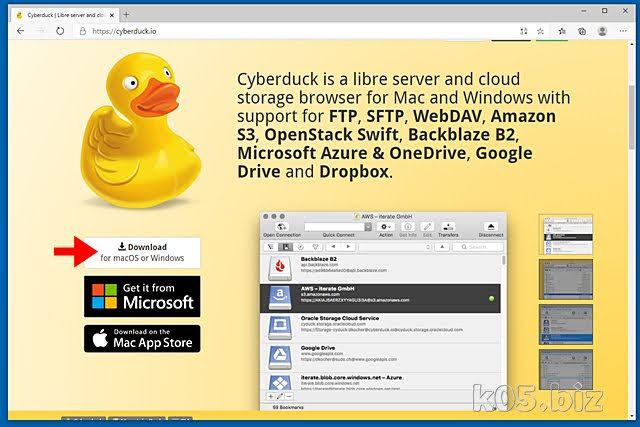The height and width of the screenshot is (427, 640).
Task: Expand the Quick Connect dropdown arrow
Action: pyautogui.click(x=368, y=227)
